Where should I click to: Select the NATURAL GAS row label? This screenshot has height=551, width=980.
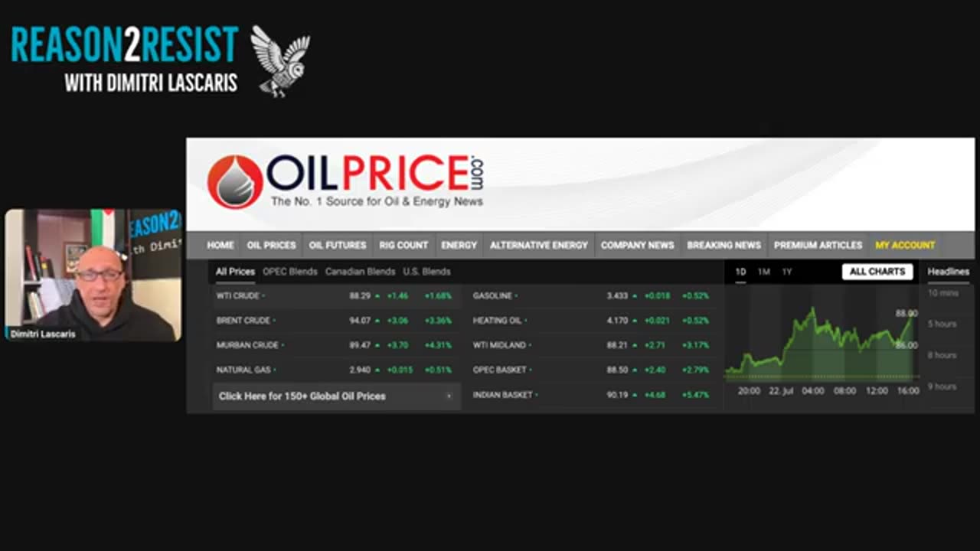pos(243,370)
